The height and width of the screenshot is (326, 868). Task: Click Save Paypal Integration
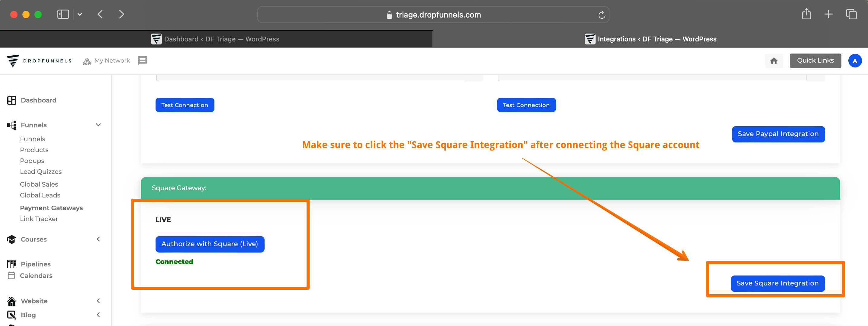point(778,134)
